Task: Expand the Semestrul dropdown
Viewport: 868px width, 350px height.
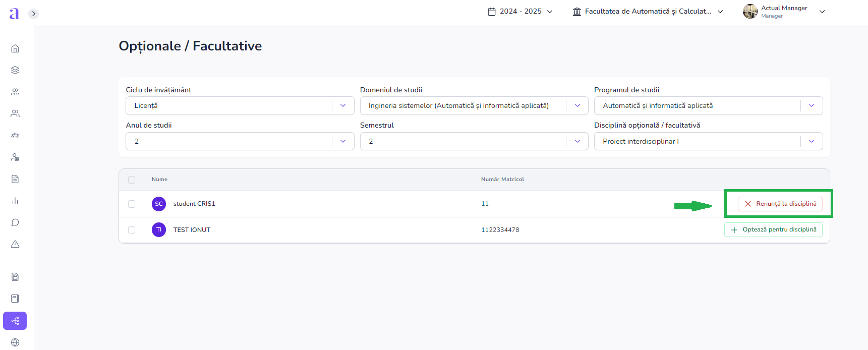Action: pyautogui.click(x=474, y=141)
